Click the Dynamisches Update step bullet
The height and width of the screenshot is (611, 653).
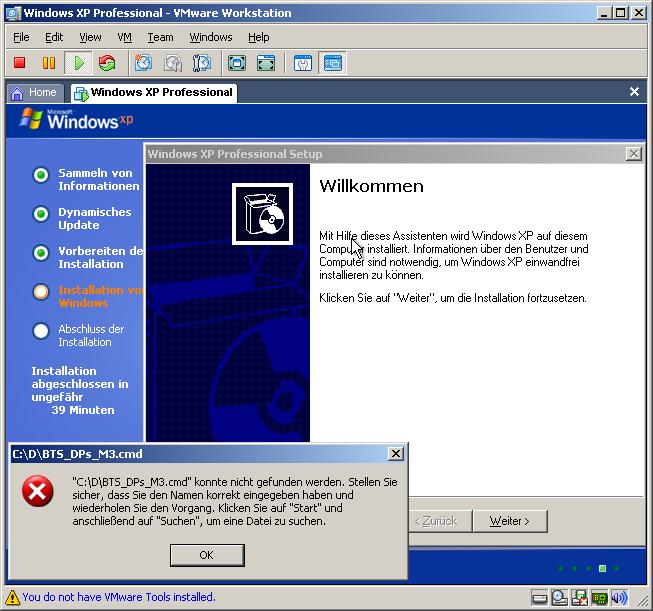[x=41, y=214]
